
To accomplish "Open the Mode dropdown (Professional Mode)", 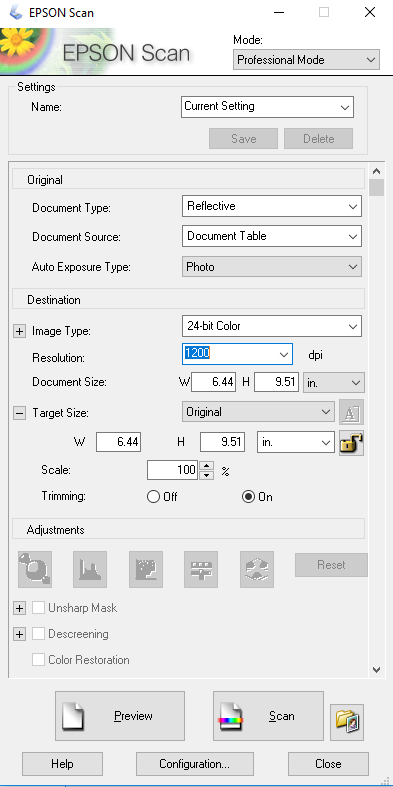I will click(x=306, y=60).
